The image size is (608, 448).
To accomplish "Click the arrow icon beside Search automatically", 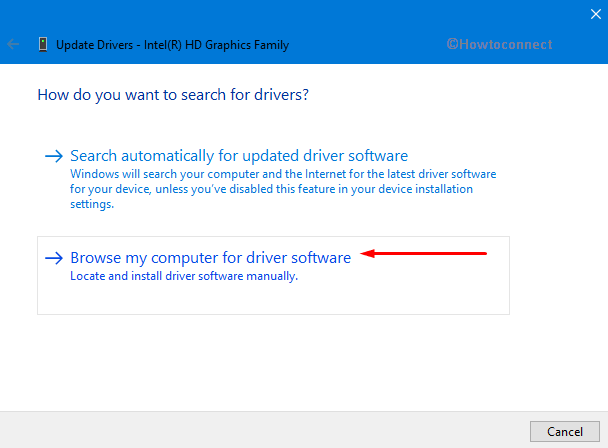I will (54, 156).
